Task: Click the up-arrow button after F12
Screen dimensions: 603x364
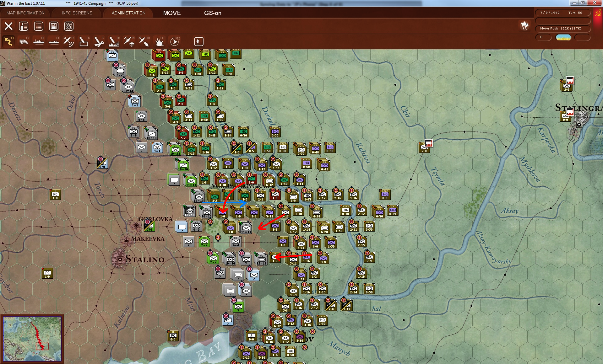Action: click(x=199, y=41)
